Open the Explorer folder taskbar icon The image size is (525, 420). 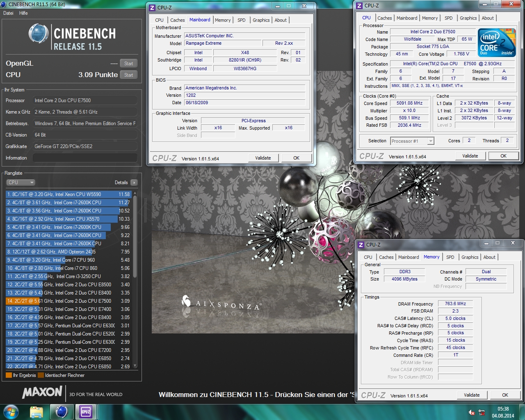[37, 412]
